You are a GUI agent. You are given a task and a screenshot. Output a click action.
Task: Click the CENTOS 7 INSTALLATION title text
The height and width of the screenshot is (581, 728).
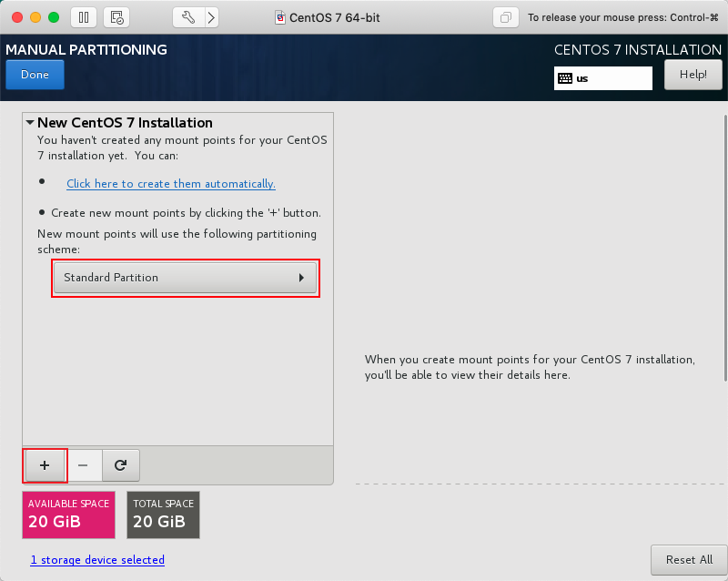[638, 50]
